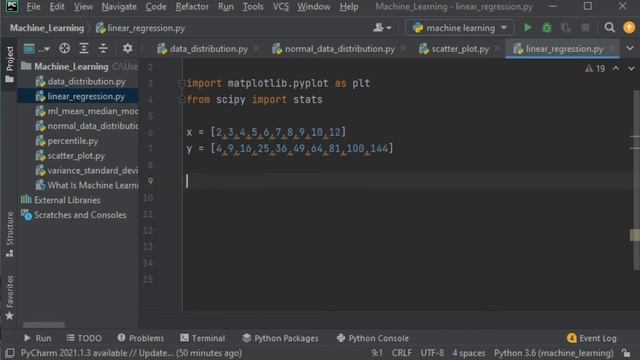This screenshot has width=640, height=360.
Task: Click the Select Opened File target icon
Action: click(x=64, y=49)
